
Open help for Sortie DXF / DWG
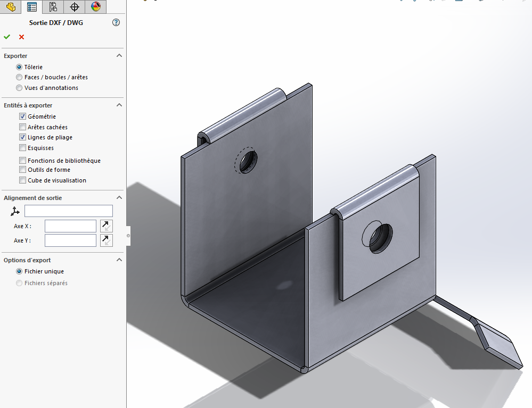pyautogui.click(x=116, y=22)
